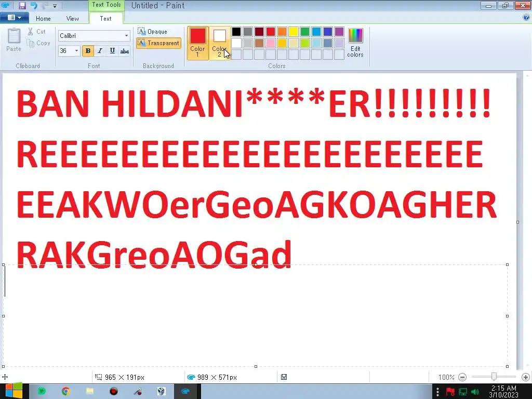Click the zoom slider handle
Viewport: 532px width, 399px height.
(494, 376)
